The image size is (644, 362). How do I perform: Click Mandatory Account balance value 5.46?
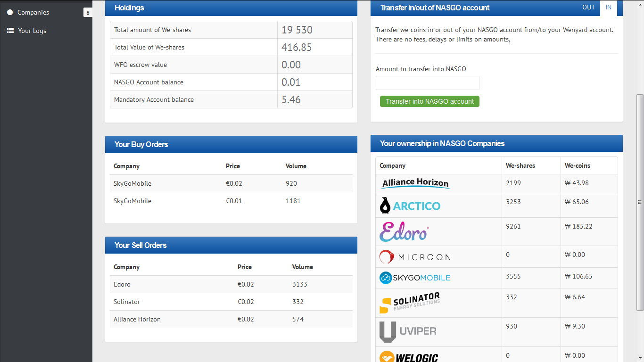click(291, 99)
